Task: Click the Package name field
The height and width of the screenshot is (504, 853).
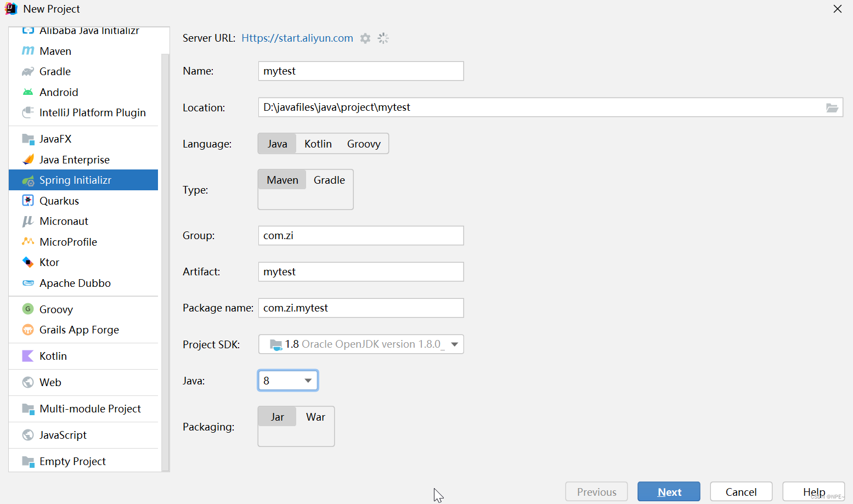Action: click(x=361, y=308)
